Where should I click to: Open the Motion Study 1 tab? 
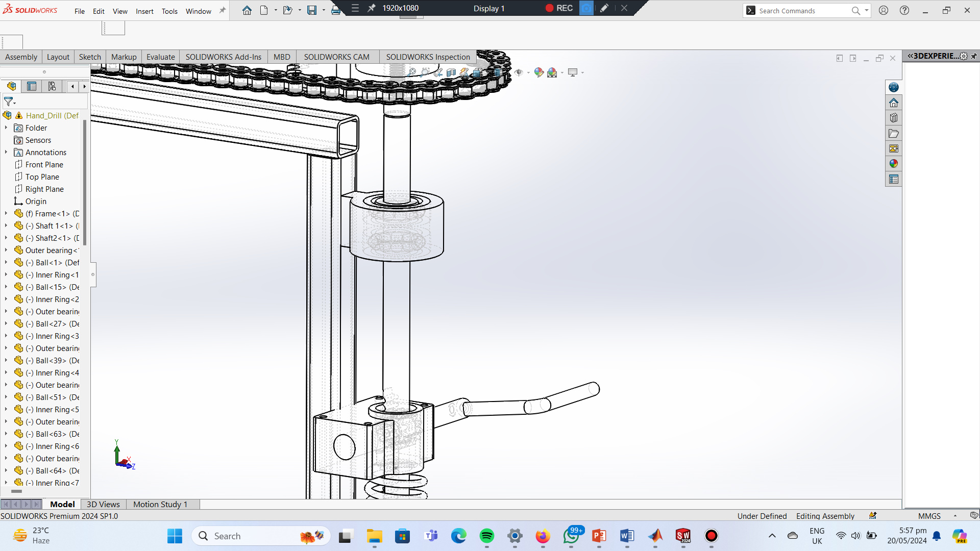(x=160, y=504)
